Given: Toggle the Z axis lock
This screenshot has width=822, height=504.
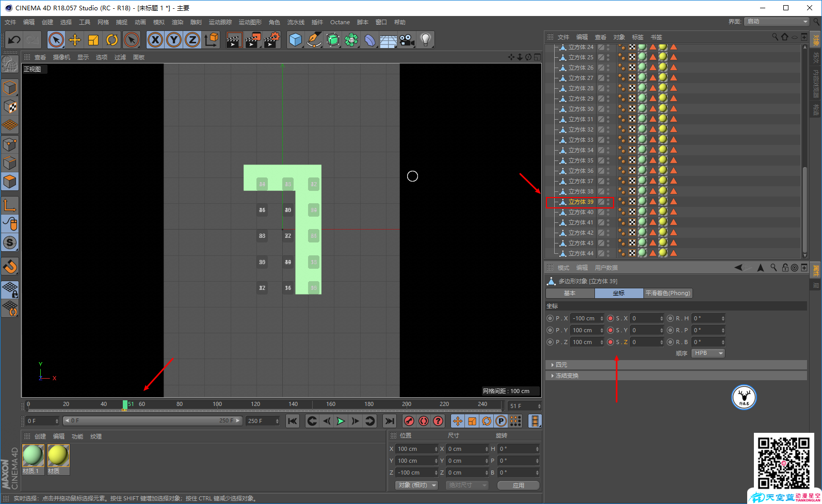Looking at the screenshot, I should click(x=192, y=40).
